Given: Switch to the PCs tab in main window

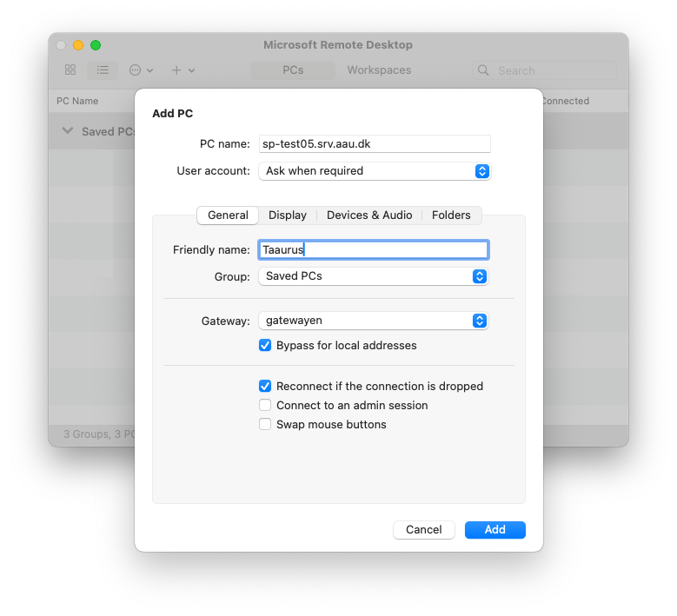Looking at the screenshot, I should [x=293, y=70].
